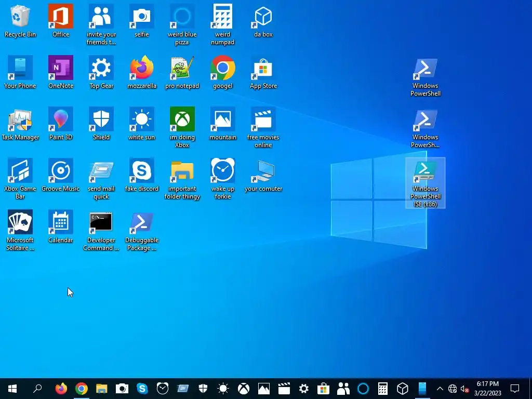Image resolution: width=532 pixels, height=399 pixels.
Task: Open the notification Action Center
Action: 515,389
